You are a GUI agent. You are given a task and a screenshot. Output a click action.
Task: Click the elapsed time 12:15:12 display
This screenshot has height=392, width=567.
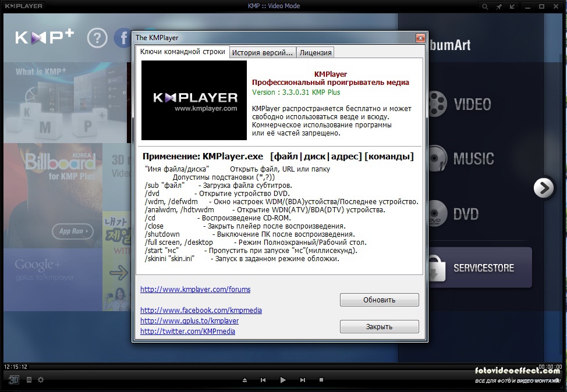coord(16,367)
